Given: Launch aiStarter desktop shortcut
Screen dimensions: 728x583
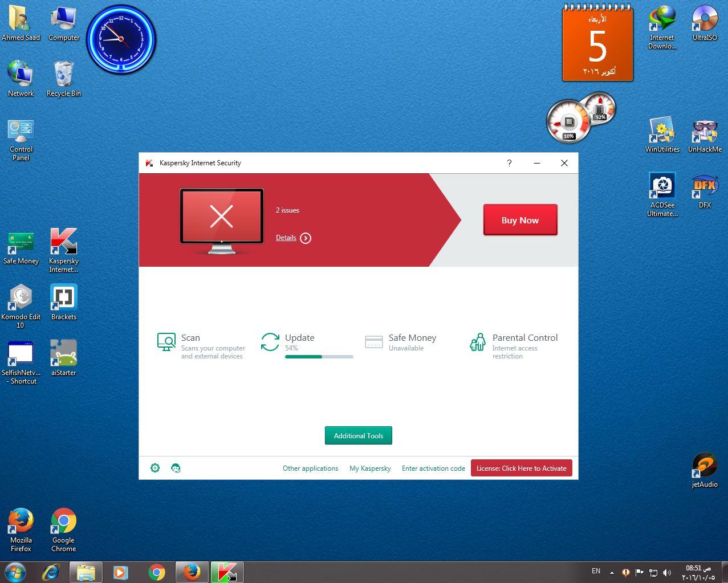Looking at the screenshot, I should (64, 358).
